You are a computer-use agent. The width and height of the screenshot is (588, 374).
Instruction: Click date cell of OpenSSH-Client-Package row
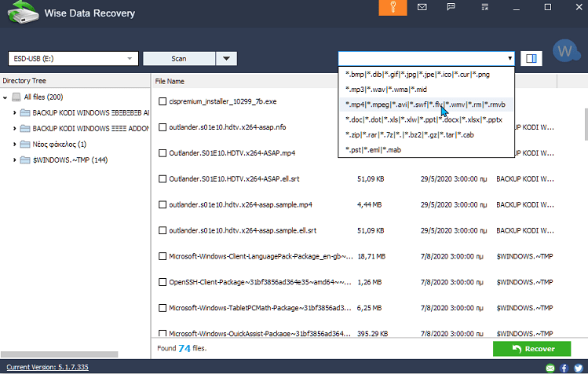[x=451, y=282]
